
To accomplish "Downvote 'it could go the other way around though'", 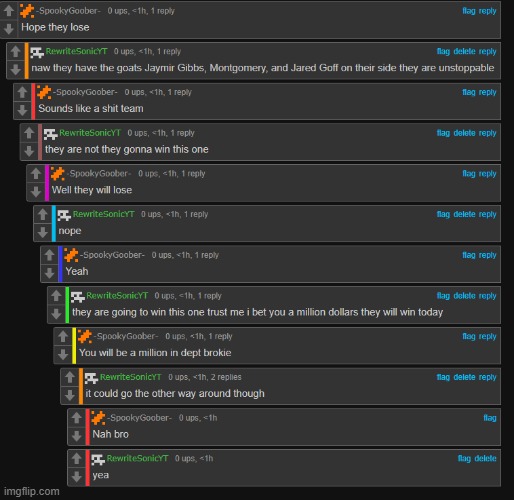I will [70, 395].
